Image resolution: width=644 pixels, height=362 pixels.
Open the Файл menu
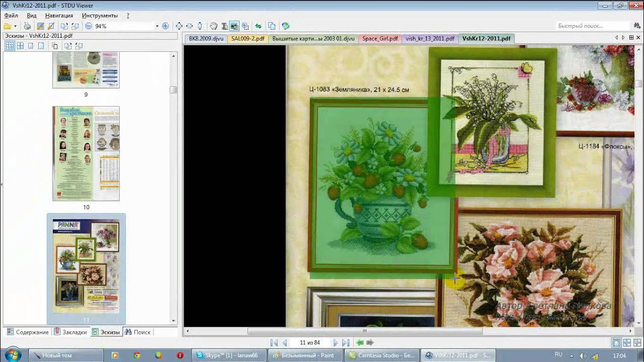pyautogui.click(x=11, y=16)
